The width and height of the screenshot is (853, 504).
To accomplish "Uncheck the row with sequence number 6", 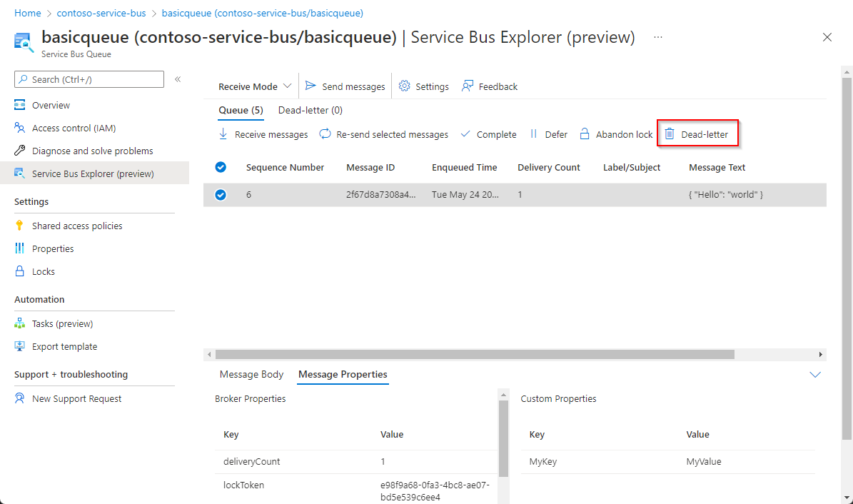I will coord(221,194).
